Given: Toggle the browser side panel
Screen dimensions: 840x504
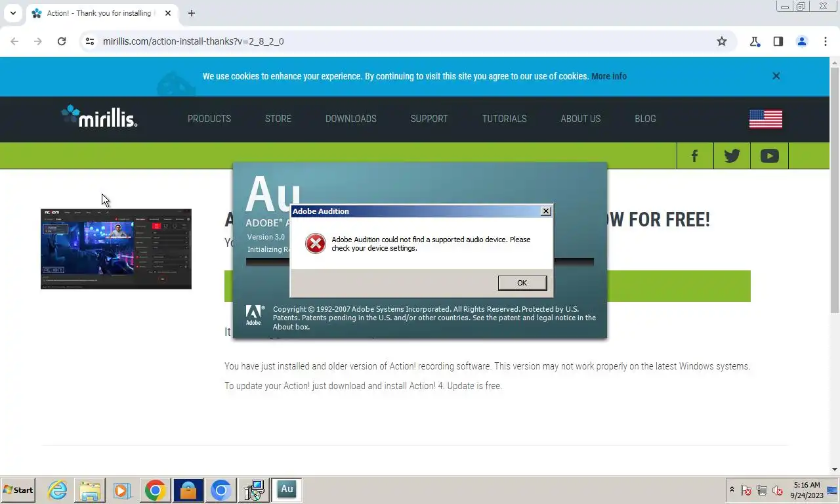Looking at the screenshot, I should coord(778,41).
